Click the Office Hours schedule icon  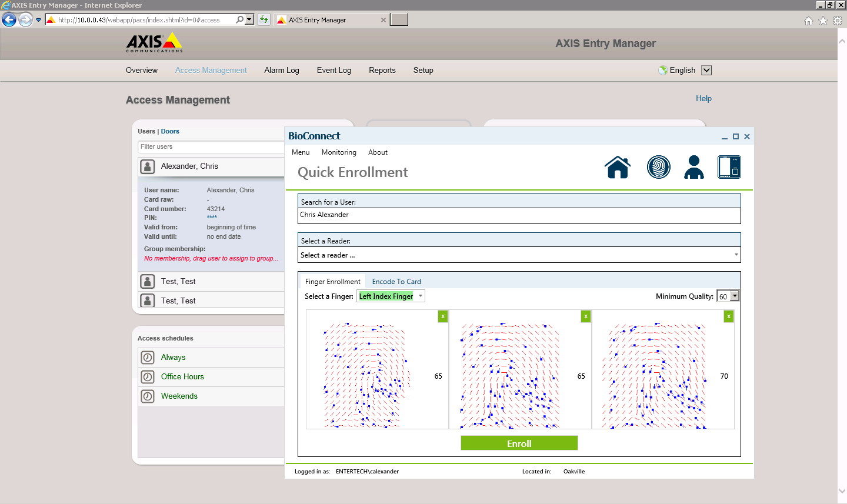point(148,377)
